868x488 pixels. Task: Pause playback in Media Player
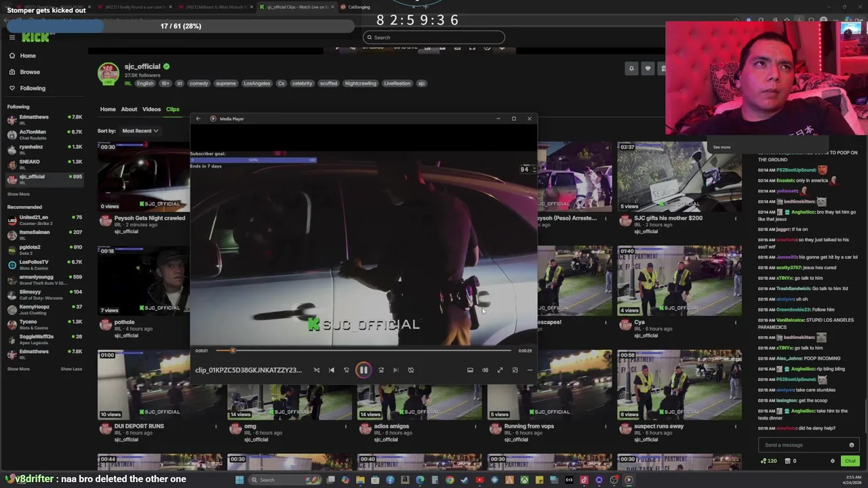pyautogui.click(x=363, y=370)
